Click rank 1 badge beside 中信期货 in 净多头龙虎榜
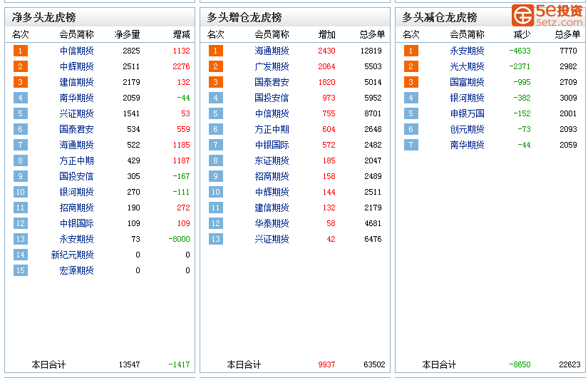 click(20, 51)
